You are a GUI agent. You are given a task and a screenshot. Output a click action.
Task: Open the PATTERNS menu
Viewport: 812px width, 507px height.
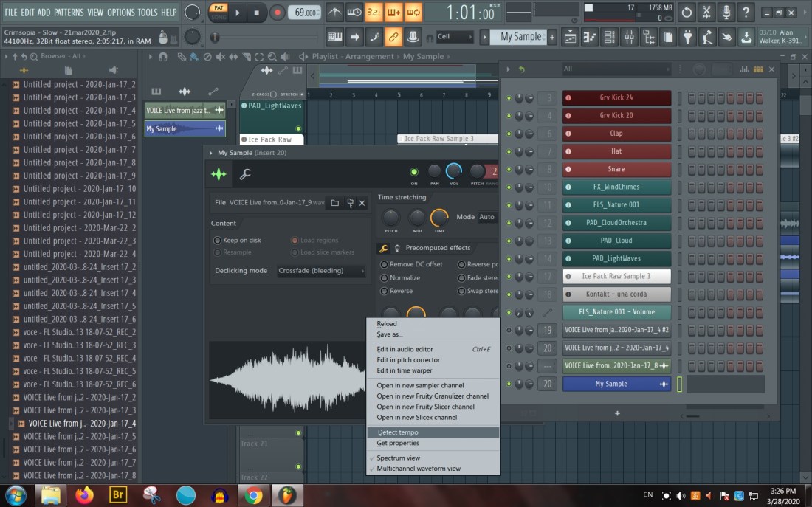tap(69, 13)
